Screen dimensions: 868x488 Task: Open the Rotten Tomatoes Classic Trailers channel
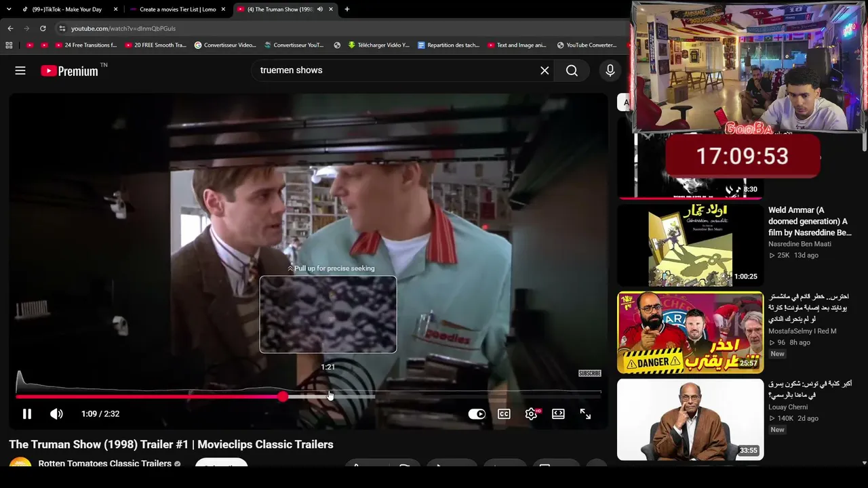[x=104, y=464]
